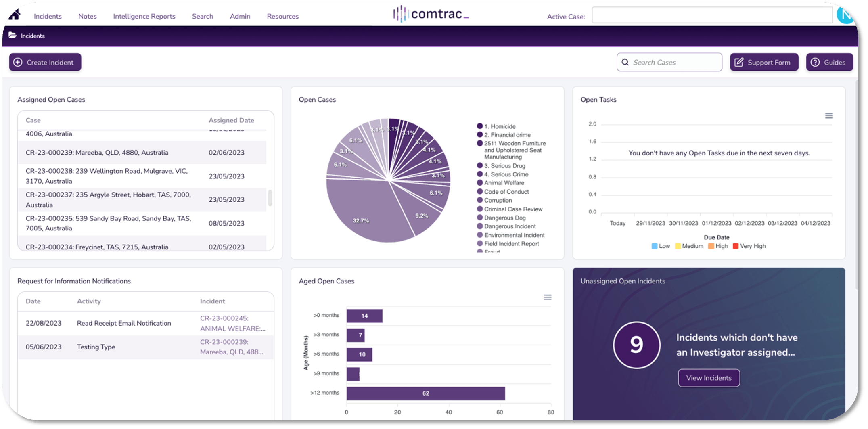Open the Intelligence Reports menu
This screenshot has height=429, width=868.
144,16
